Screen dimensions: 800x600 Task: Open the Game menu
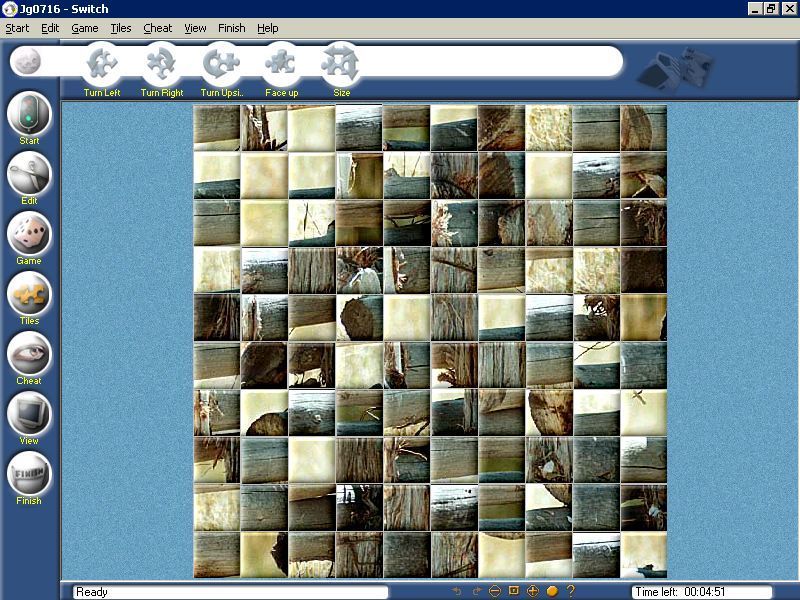click(84, 28)
